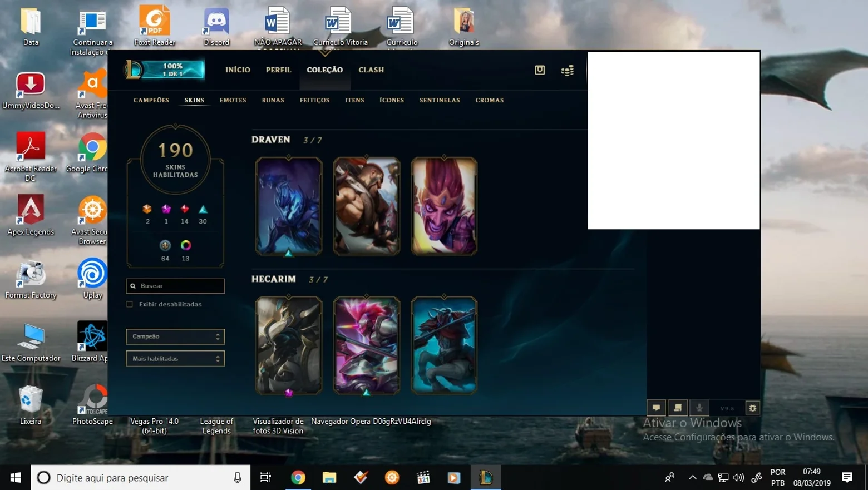Click the teal epic skin gem icon
This screenshot has width=868, height=490.
pos(203,209)
